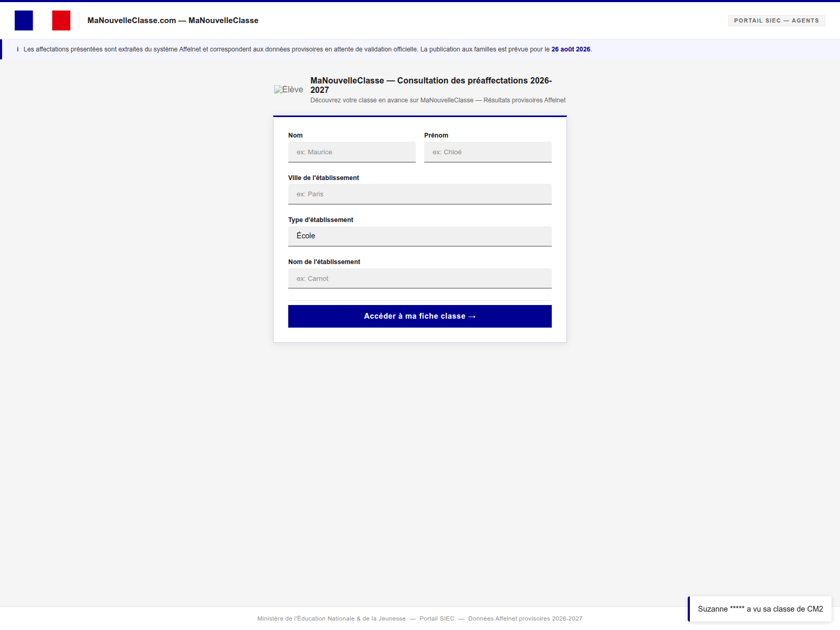Click the French flag logo in header
Viewport: 840px width, 630px height.
[x=43, y=20]
